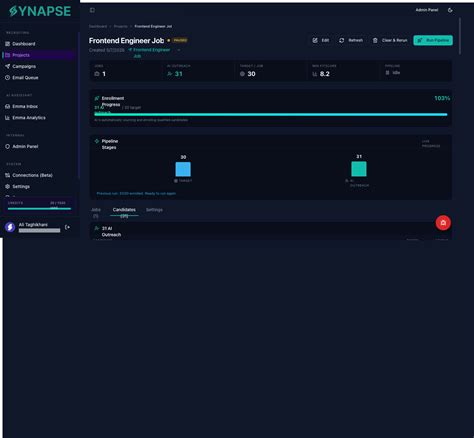474x438 pixels.
Task: Click the Enrollment Progress bar
Action: point(271,114)
